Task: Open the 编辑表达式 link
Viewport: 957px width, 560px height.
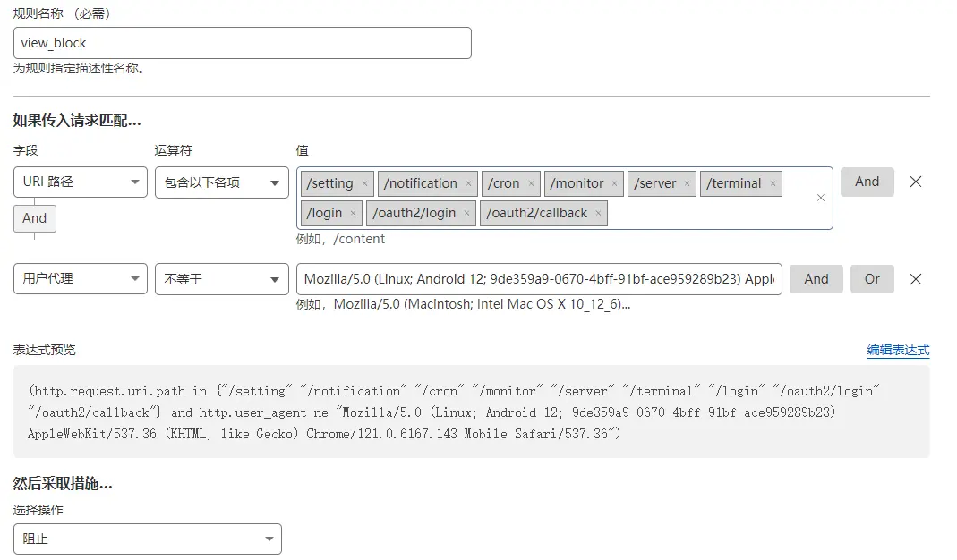Action: click(899, 350)
